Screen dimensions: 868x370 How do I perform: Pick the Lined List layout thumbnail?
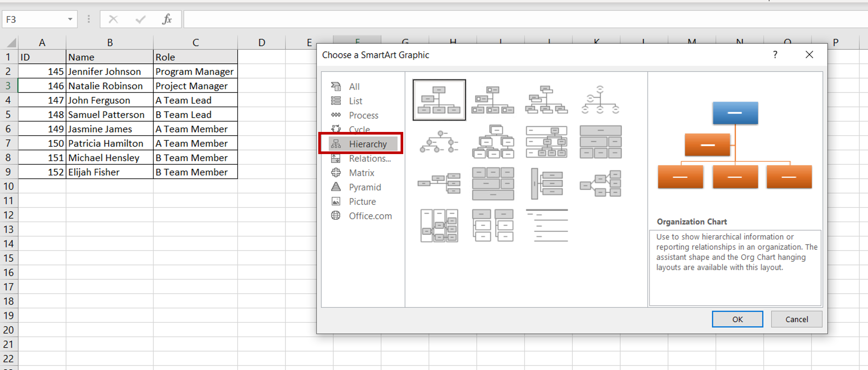(x=547, y=225)
